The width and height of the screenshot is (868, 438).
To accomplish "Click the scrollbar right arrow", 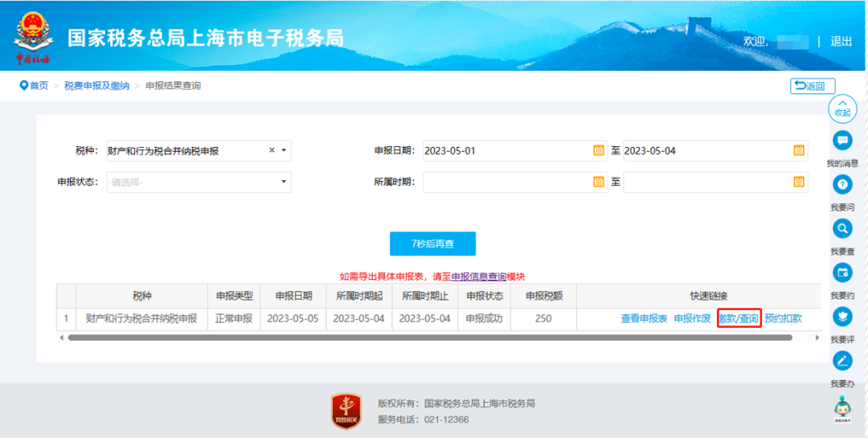I will [x=817, y=338].
